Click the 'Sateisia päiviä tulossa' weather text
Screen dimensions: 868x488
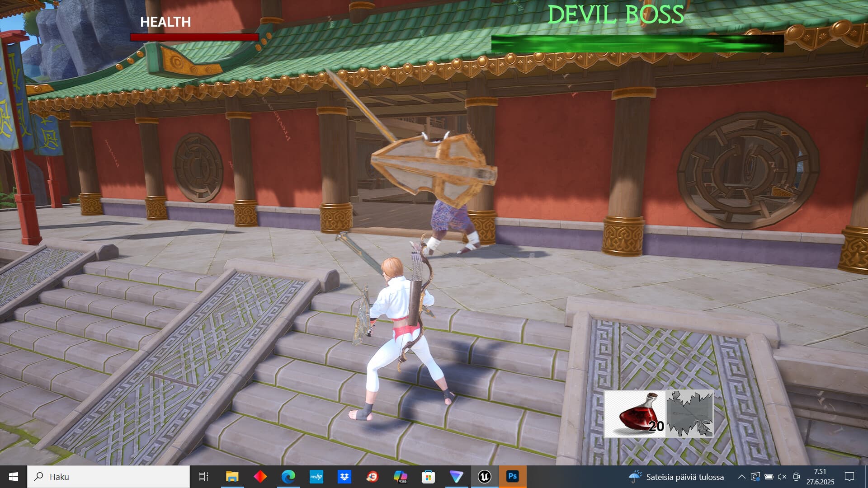685,477
